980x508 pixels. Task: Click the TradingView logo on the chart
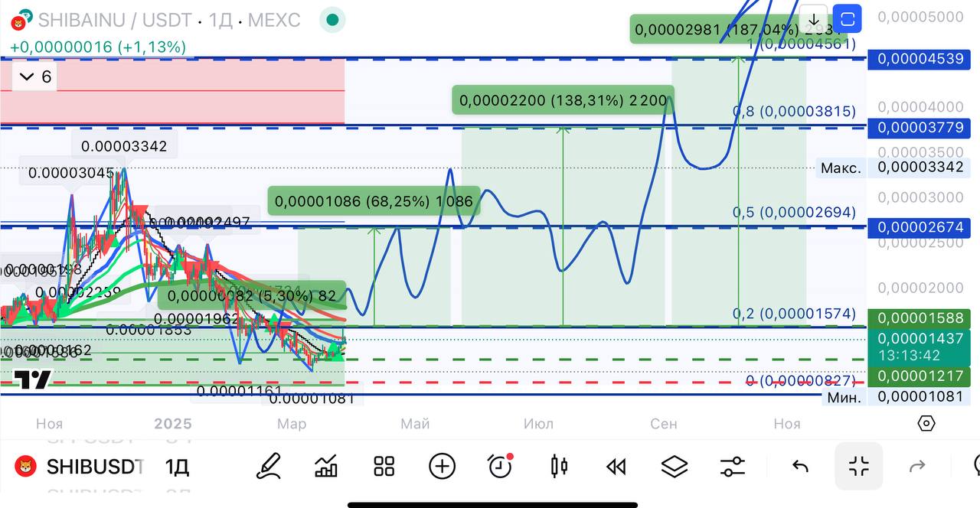(x=33, y=379)
